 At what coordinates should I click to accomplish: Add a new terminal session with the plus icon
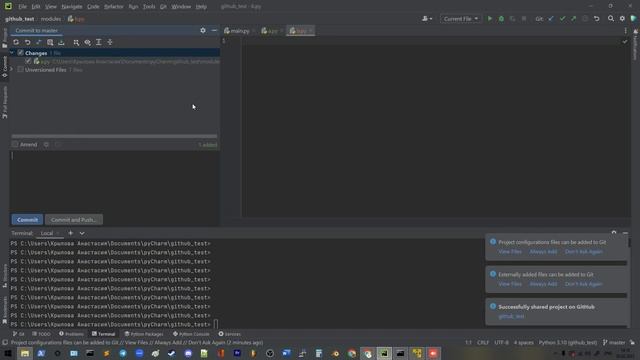pos(71,233)
